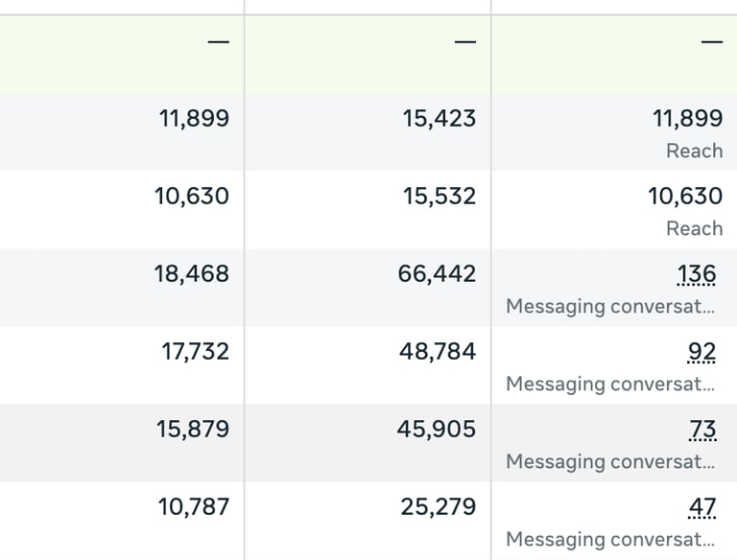Click the Reach label under 10,630
This screenshot has height=560, width=737.
694,228
